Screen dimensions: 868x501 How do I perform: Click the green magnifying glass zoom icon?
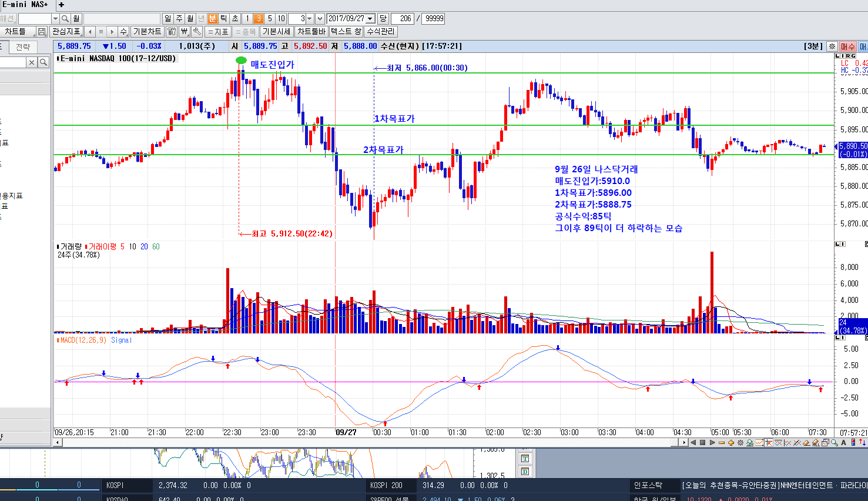click(x=835, y=443)
